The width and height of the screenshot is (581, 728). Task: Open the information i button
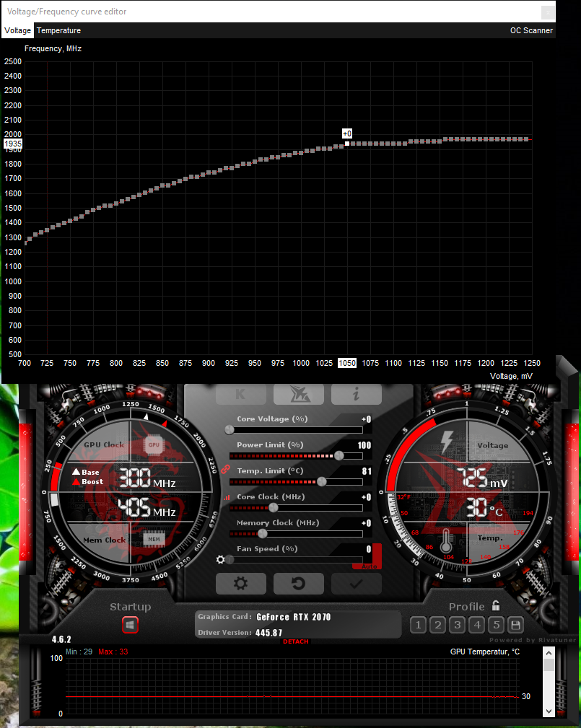(357, 394)
